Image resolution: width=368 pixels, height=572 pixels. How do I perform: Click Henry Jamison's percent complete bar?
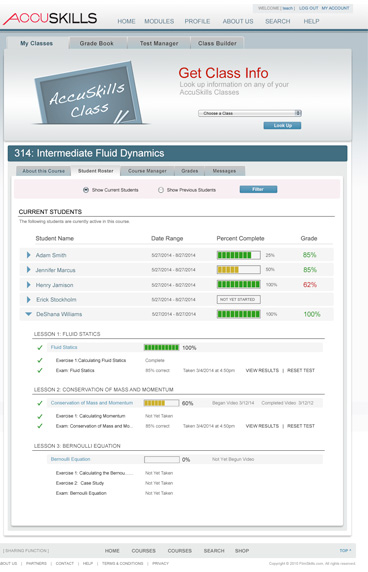click(239, 285)
